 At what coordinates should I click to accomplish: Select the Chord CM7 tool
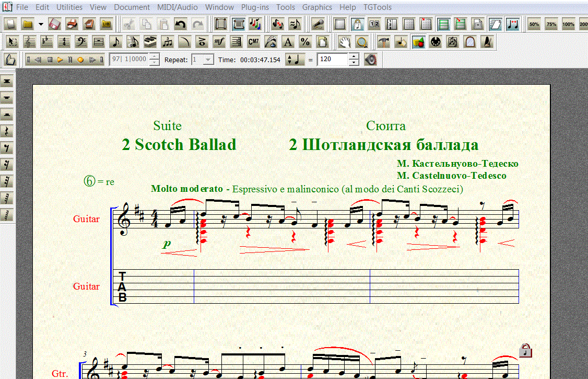tap(253, 42)
